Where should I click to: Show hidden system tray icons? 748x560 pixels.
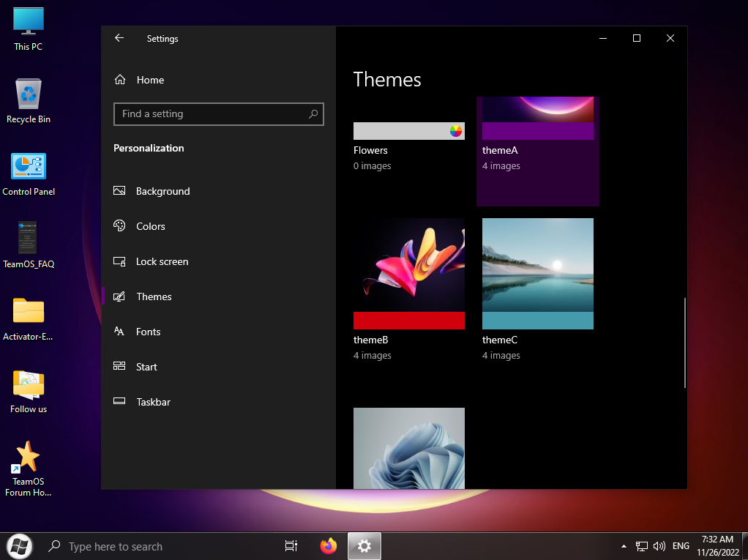tap(624, 546)
